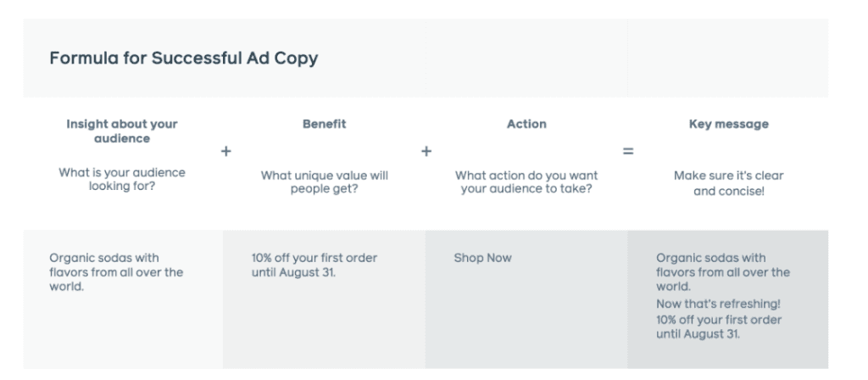Click "Make sure it's clear and concise!" text

pyautogui.click(x=729, y=182)
